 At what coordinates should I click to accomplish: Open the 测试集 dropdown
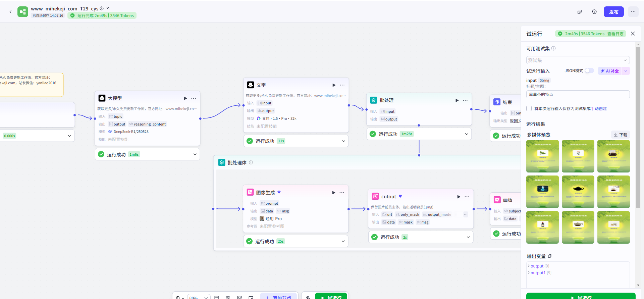[x=578, y=60]
